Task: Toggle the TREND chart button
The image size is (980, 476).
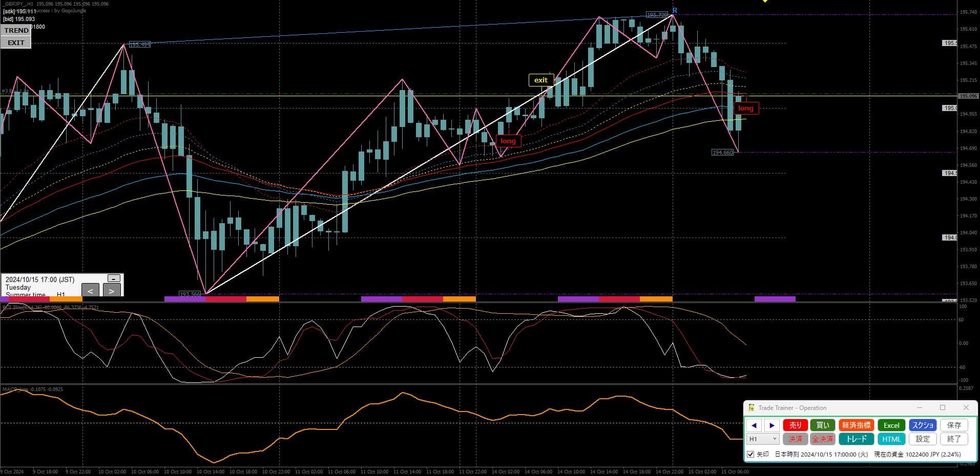Action: (16, 31)
